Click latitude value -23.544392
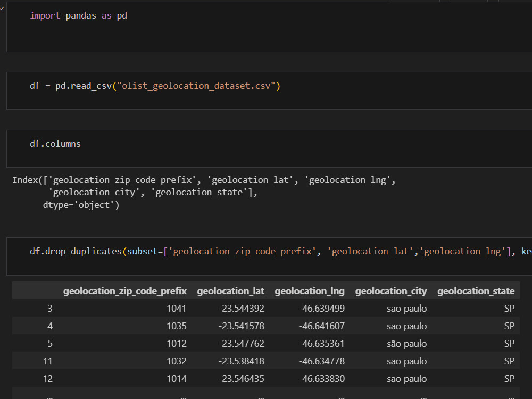 tap(241, 309)
